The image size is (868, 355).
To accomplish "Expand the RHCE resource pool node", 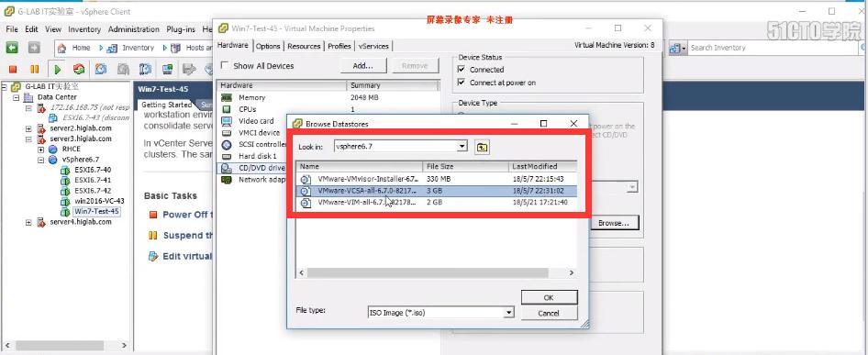I will [40, 150].
